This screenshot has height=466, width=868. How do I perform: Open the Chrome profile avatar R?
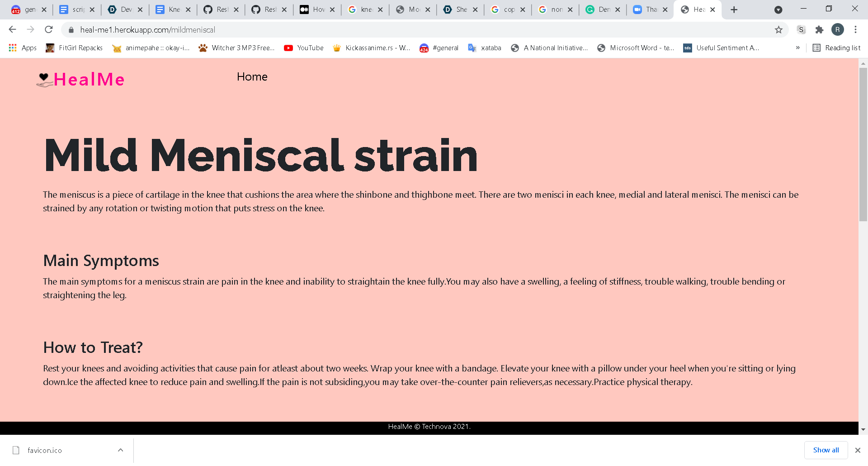[838, 29]
